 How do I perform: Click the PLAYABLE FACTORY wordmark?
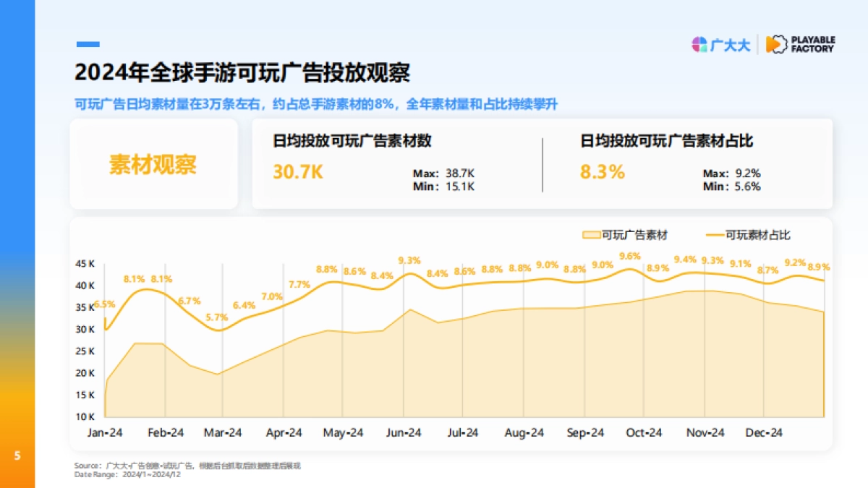pyautogui.click(x=814, y=44)
